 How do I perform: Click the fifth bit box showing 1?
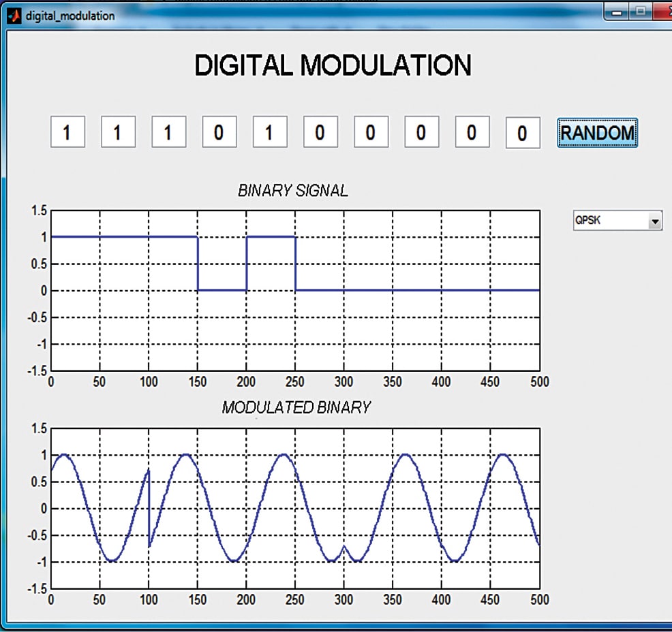click(269, 132)
